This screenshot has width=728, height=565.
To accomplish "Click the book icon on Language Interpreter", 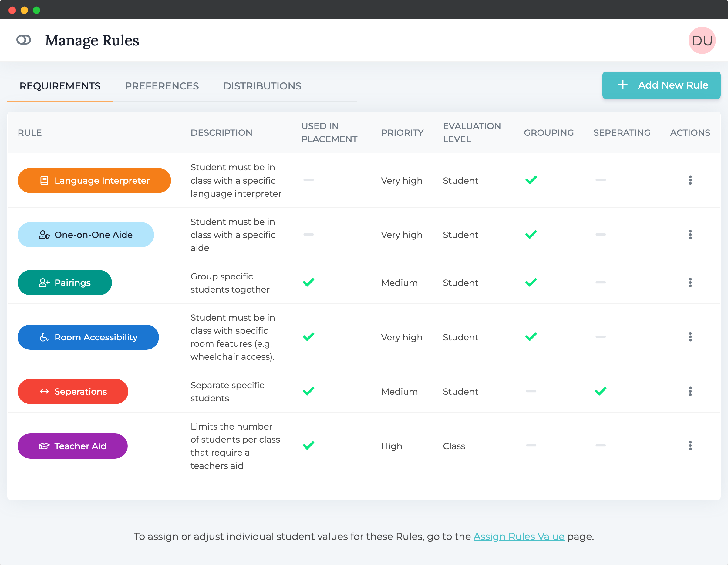I will [x=44, y=181].
